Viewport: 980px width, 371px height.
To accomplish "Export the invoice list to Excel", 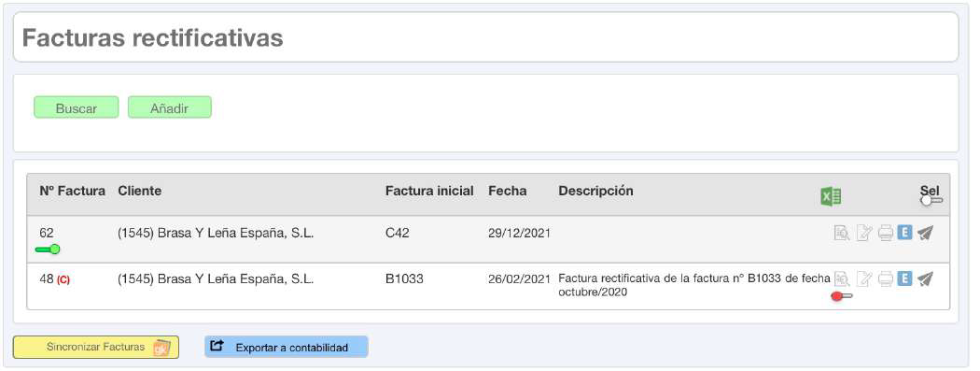I will 830,196.
